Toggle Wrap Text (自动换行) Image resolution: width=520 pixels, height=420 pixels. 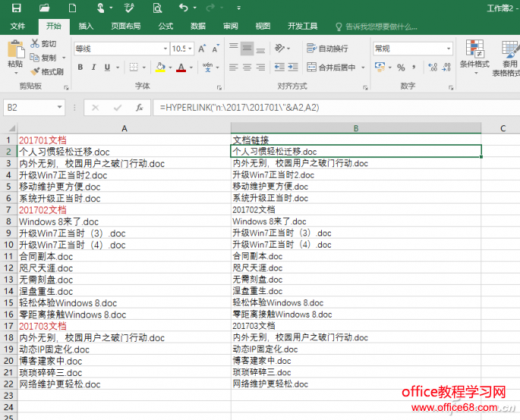[327, 49]
